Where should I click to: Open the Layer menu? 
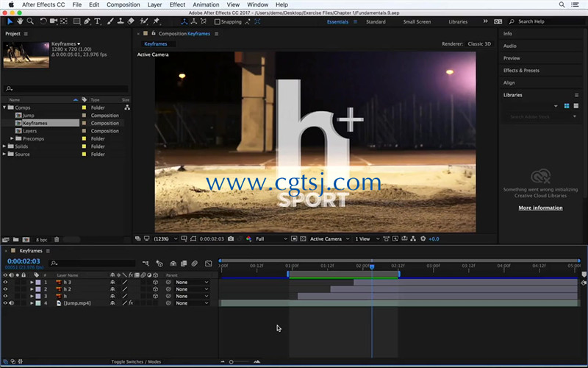point(154,4)
